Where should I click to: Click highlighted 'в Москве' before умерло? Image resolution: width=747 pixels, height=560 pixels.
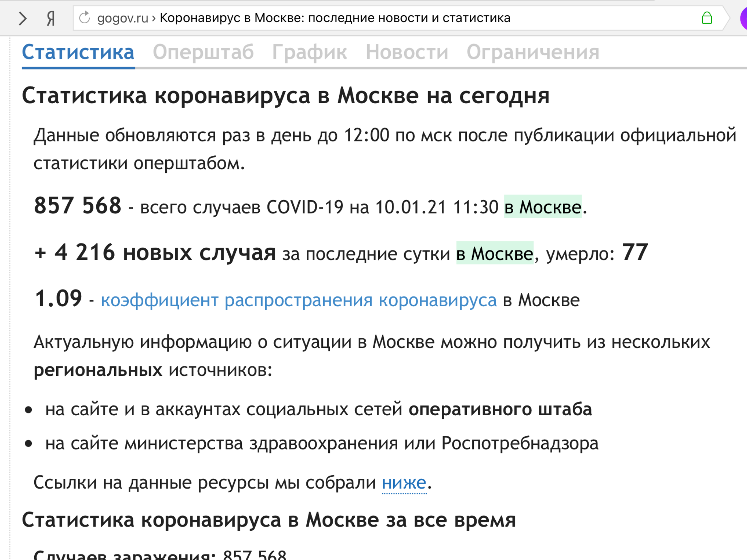coord(495,253)
